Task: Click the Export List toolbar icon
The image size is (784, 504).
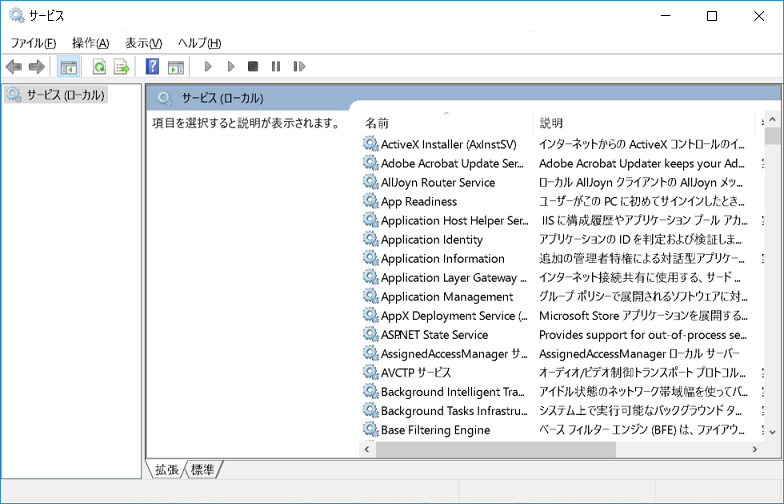Action: (122, 67)
